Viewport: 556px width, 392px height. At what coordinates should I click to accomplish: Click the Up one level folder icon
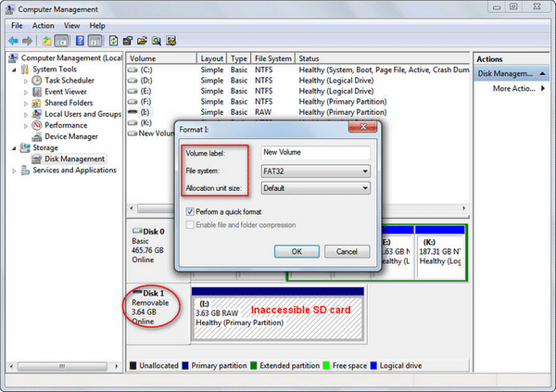pyautogui.click(x=46, y=41)
